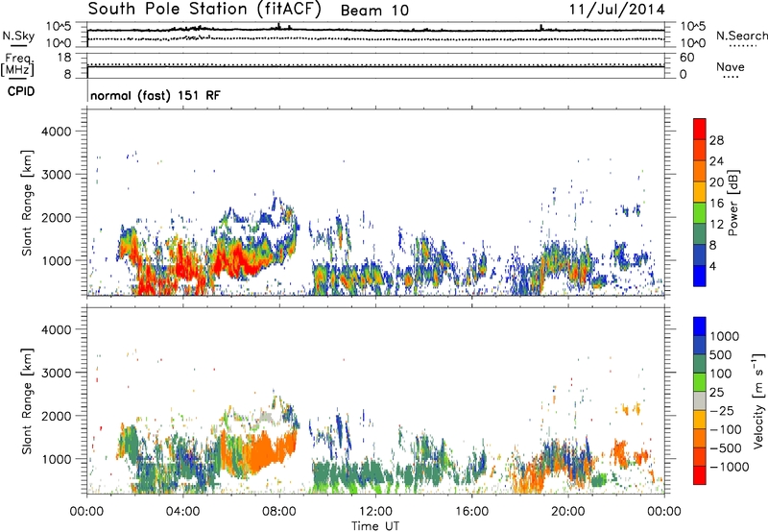This screenshot has height=532, width=768.
Task: Click the '2000' tick of the velocity panel
Action: (x=56, y=416)
